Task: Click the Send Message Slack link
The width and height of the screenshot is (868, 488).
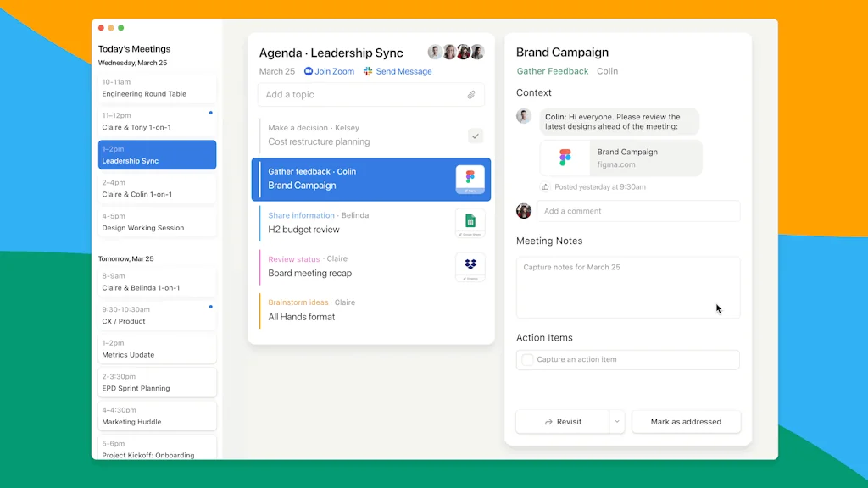Action: 398,72
